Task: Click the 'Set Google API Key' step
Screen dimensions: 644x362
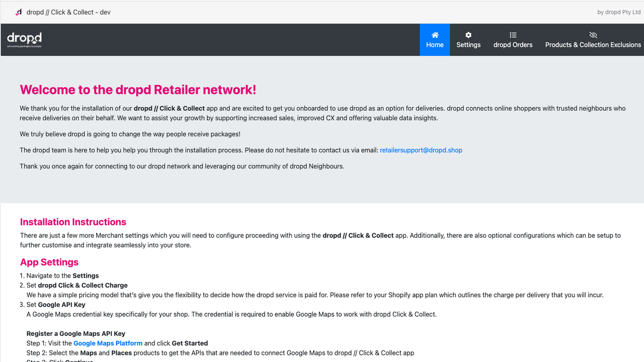Action: pos(56,304)
